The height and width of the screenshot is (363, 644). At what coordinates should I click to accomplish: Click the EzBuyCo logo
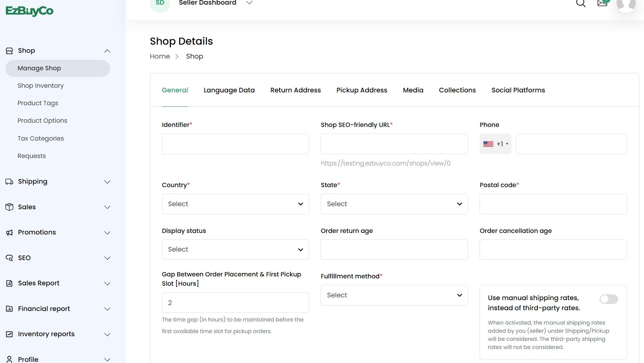[29, 11]
